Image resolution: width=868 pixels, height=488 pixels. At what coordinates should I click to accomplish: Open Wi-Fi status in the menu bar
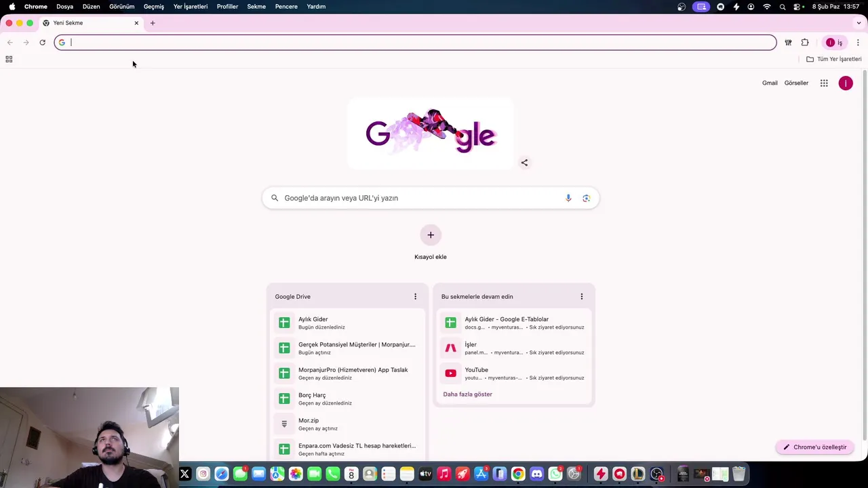(767, 7)
